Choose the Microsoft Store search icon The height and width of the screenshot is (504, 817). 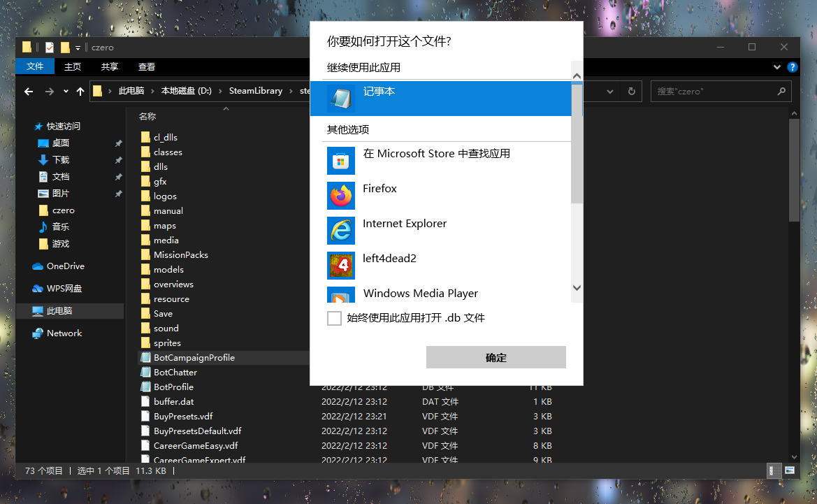[x=341, y=161]
